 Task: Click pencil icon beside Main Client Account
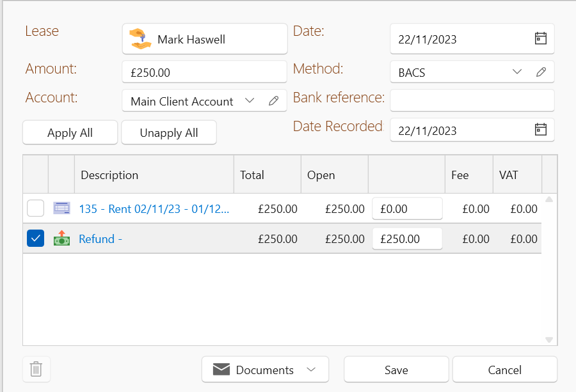[x=274, y=101]
